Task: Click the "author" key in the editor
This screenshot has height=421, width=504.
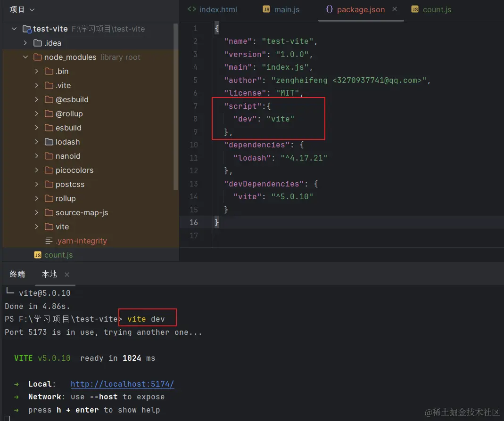Action: (x=245, y=80)
